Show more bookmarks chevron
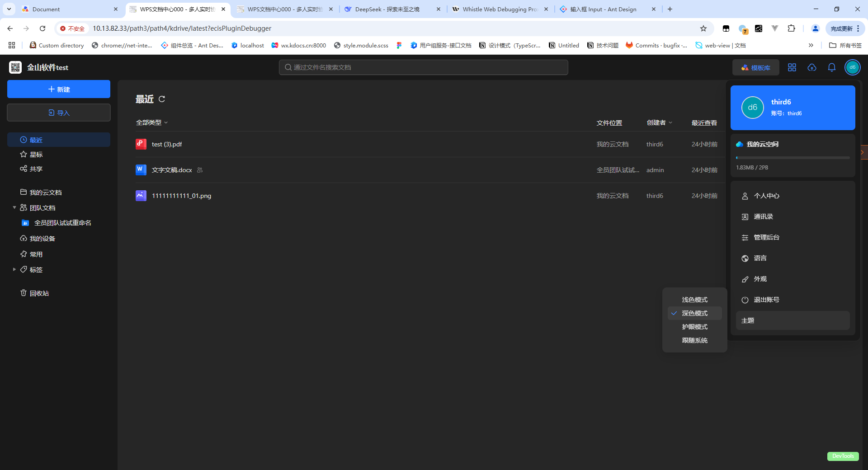This screenshot has height=470, width=868. [x=811, y=45]
